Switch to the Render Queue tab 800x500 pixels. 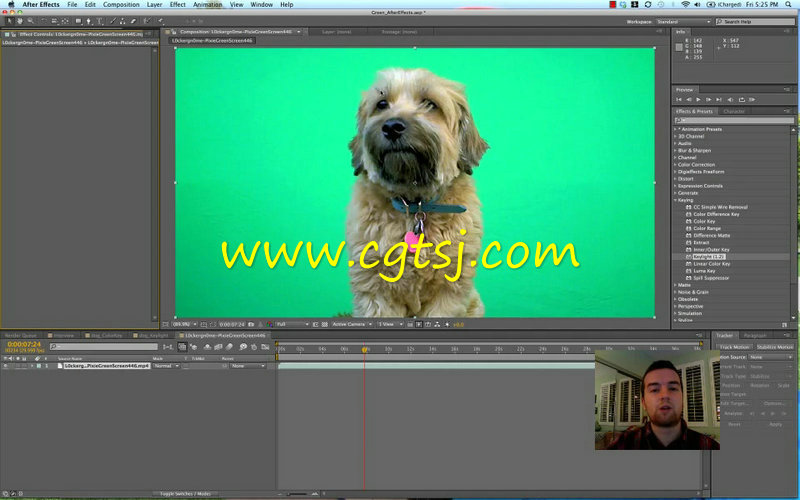(x=21, y=336)
